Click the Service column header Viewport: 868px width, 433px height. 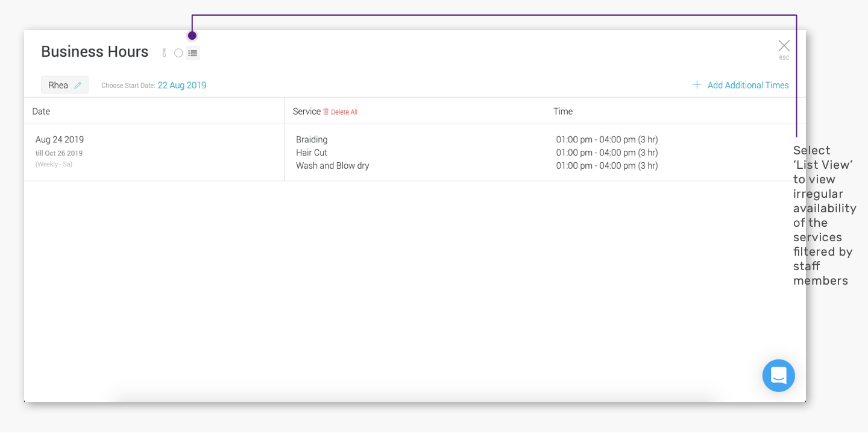point(307,112)
